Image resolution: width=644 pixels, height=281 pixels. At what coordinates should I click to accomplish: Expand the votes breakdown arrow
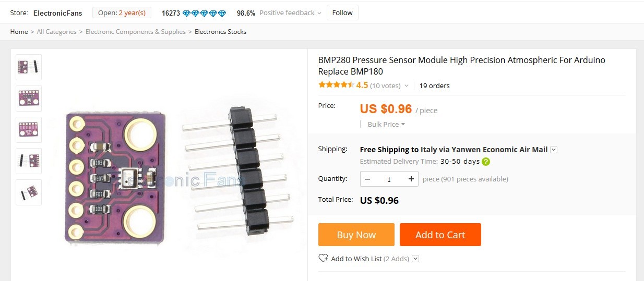(x=407, y=86)
